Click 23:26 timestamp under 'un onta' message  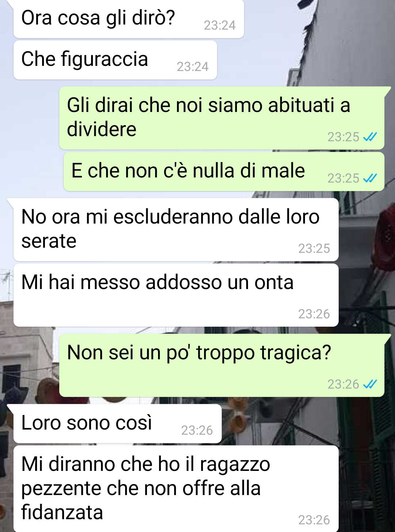coord(314,314)
